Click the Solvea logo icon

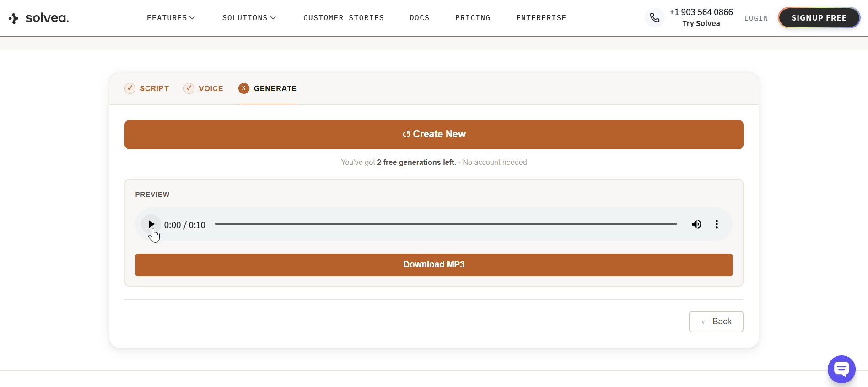pyautogui.click(x=14, y=18)
